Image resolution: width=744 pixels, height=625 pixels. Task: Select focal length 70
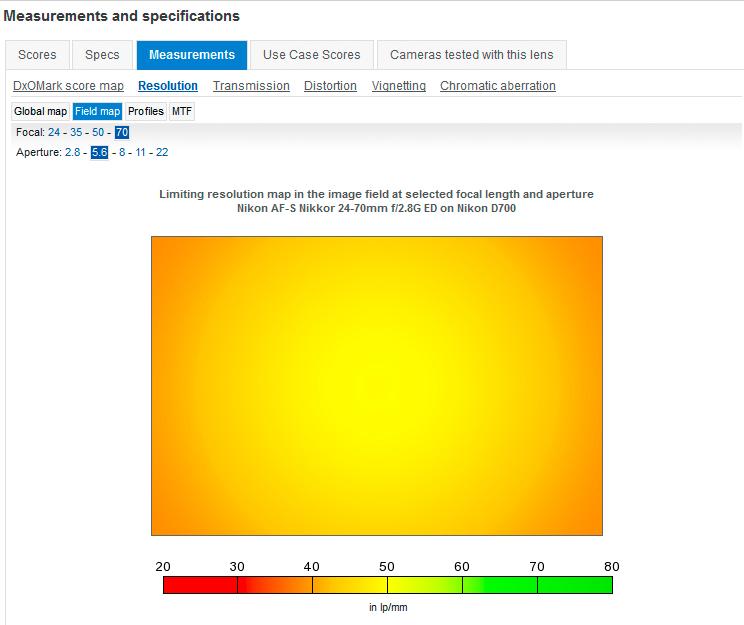click(x=122, y=132)
